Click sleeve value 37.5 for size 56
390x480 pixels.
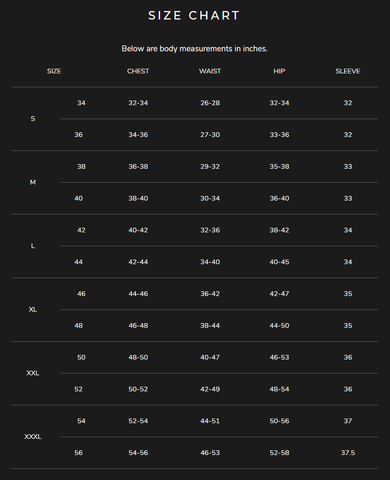coord(348,453)
